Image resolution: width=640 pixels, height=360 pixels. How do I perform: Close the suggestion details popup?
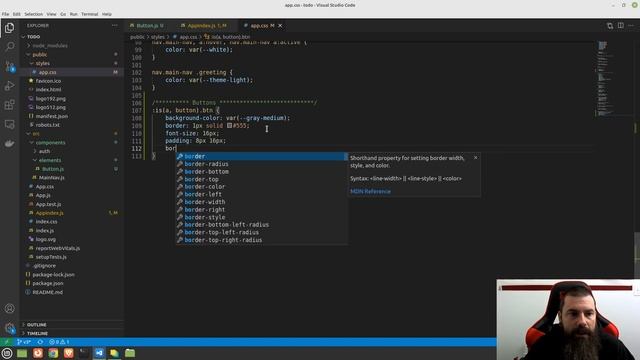pos(475,158)
